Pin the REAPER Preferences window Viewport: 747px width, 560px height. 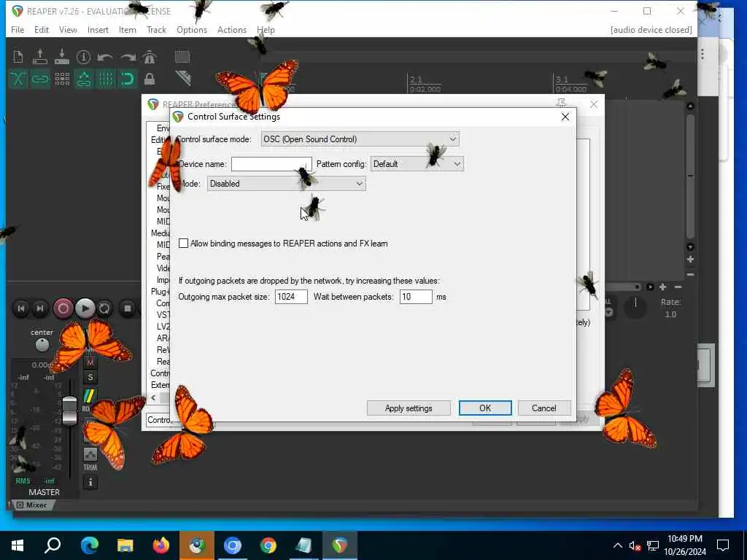pos(561,104)
